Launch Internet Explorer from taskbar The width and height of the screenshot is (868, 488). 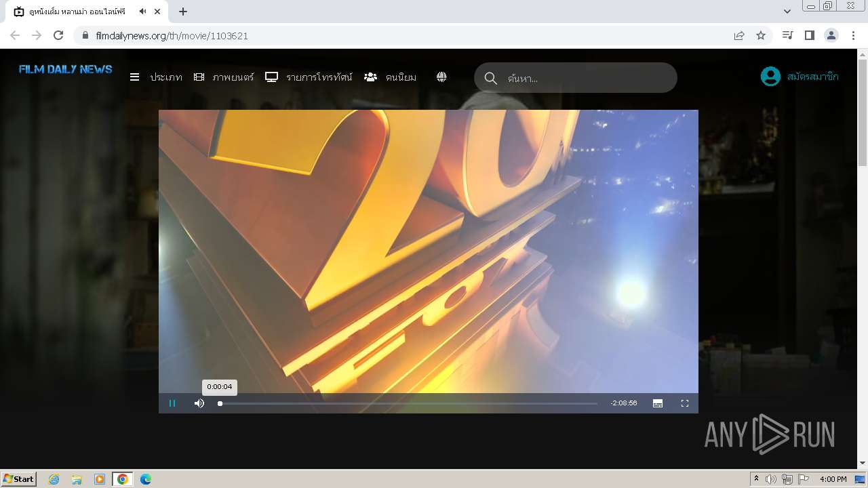point(54,479)
